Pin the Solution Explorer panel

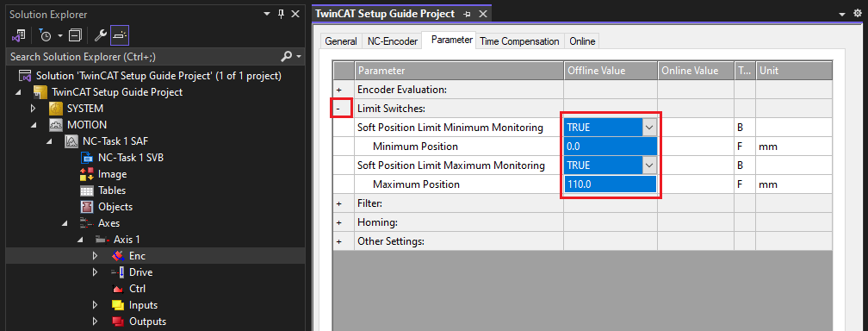pos(282,14)
